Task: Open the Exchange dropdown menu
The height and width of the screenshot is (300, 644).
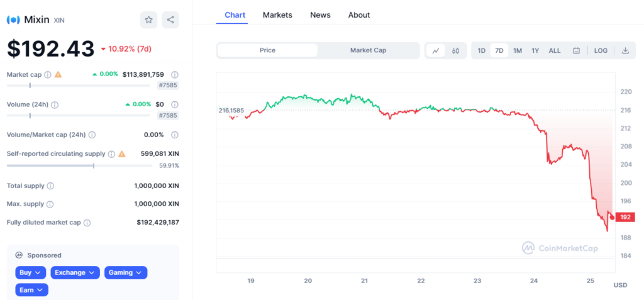Action: tap(75, 272)
